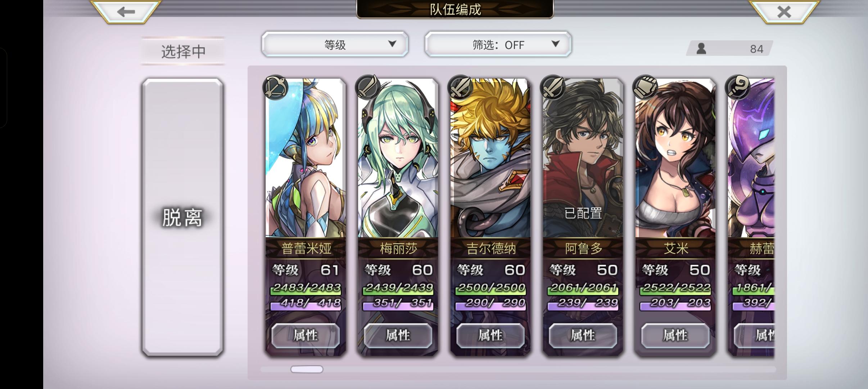Open the 等级 sort dropdown
868x389 pixels.
(335, 44)
